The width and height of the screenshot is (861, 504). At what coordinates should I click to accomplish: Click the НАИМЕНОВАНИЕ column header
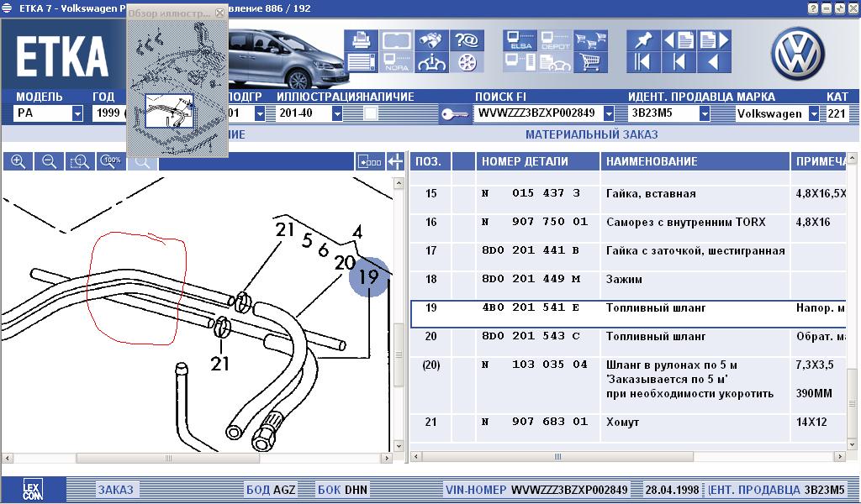pos(695,161)
